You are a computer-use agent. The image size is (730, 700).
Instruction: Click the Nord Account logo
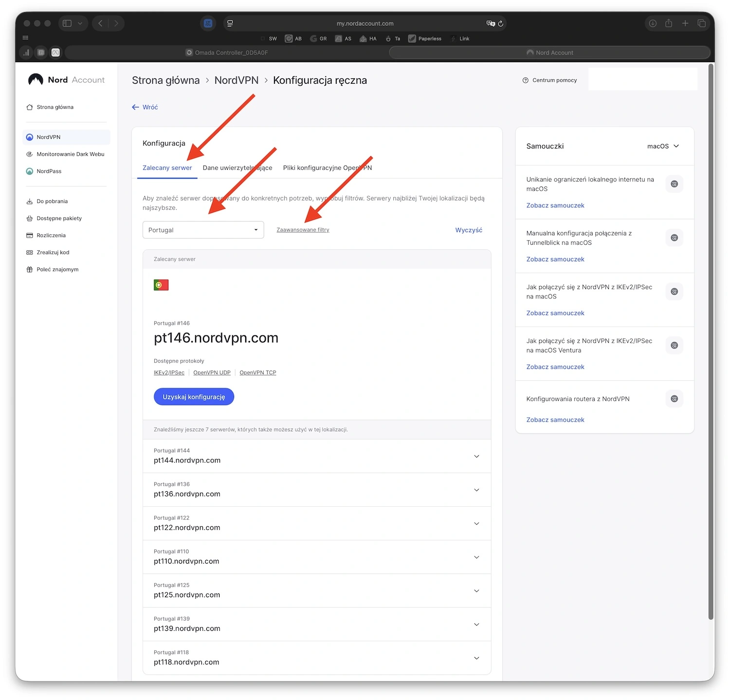(66, 80)
